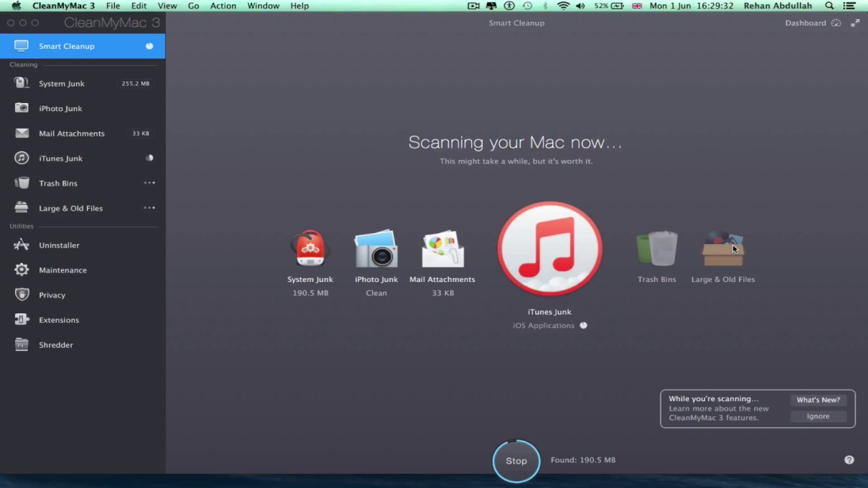Open the Edit menu

139,5
